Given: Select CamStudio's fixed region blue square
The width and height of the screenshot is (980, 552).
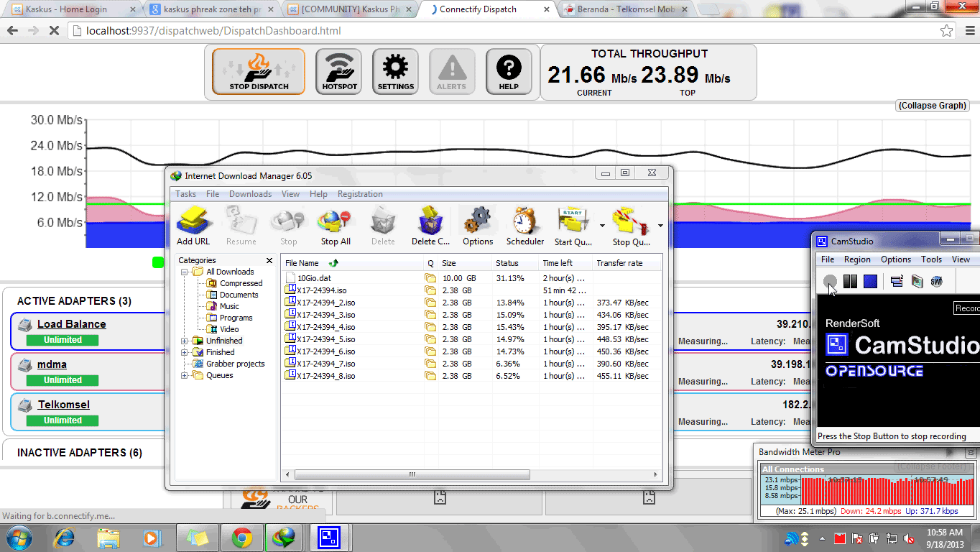Looking at the screenshot, I should pyautogui.click(x=870, y=281).
